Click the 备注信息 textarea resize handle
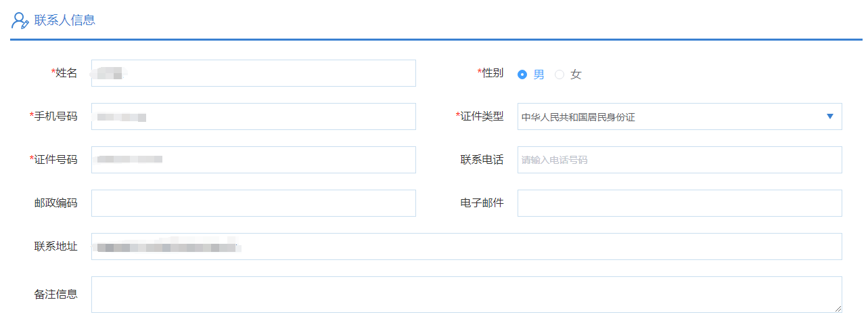The width and height of the screenshot is (868, 321). point(838,308)
